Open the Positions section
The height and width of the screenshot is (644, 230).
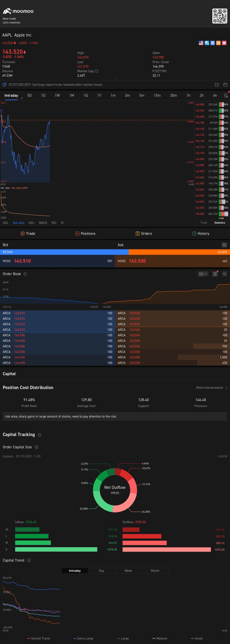pos(85,234)
